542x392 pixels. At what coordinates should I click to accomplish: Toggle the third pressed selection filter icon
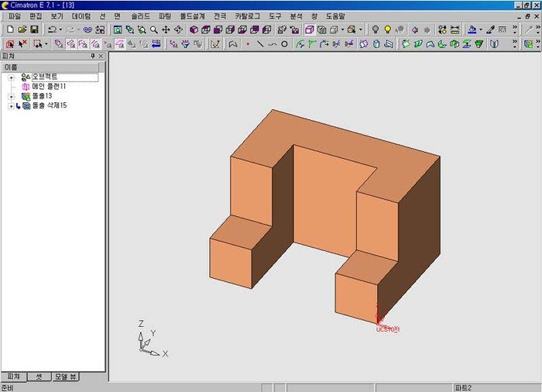96,44
